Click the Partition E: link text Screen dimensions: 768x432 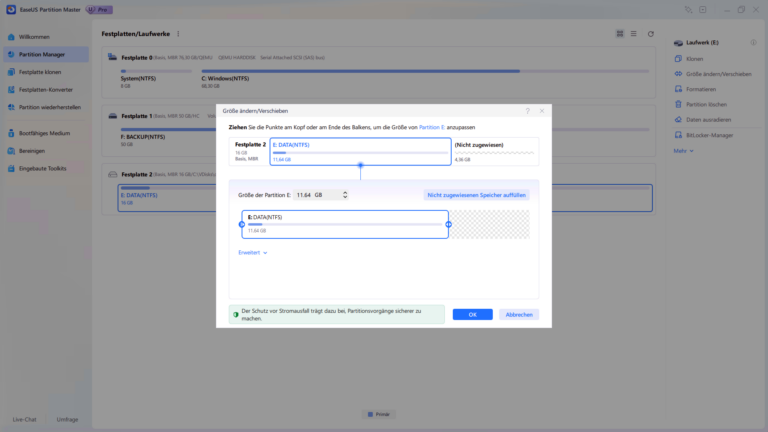pos(432,127)
